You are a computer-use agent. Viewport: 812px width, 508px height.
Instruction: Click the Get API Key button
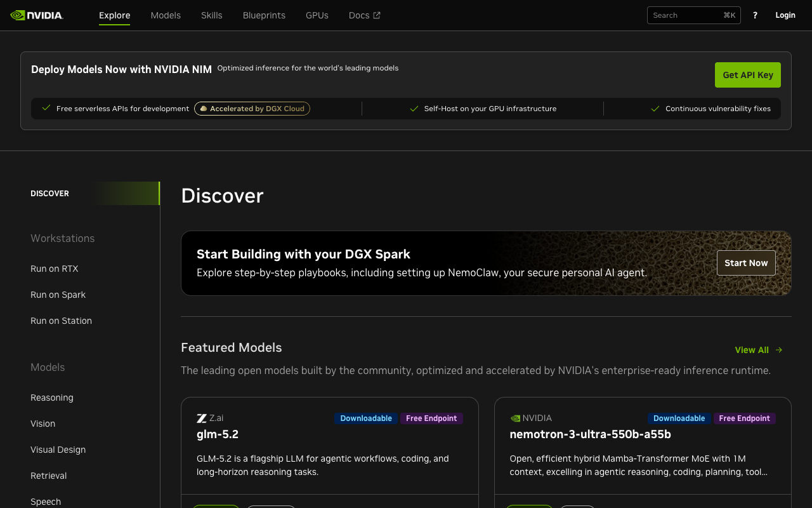coord(748,75)
